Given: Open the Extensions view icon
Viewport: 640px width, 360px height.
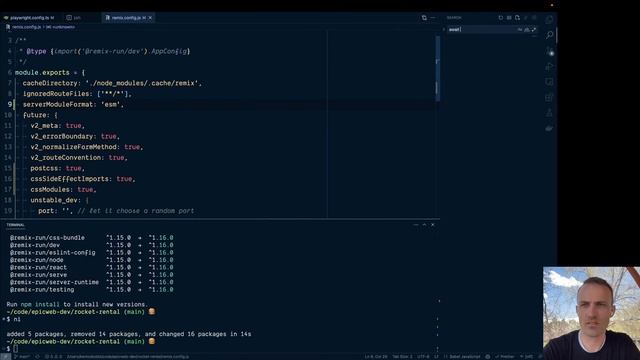Looking at the screenshot, I should (549, 98).
